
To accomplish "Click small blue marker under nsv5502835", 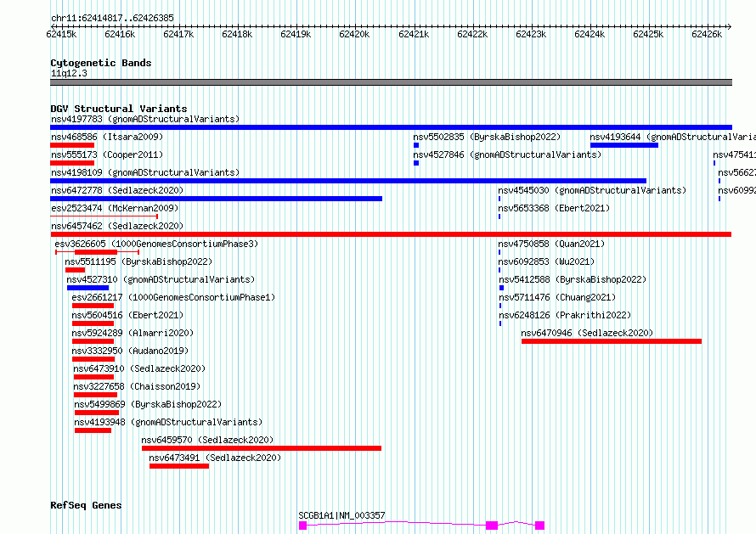I will (416, 145).
